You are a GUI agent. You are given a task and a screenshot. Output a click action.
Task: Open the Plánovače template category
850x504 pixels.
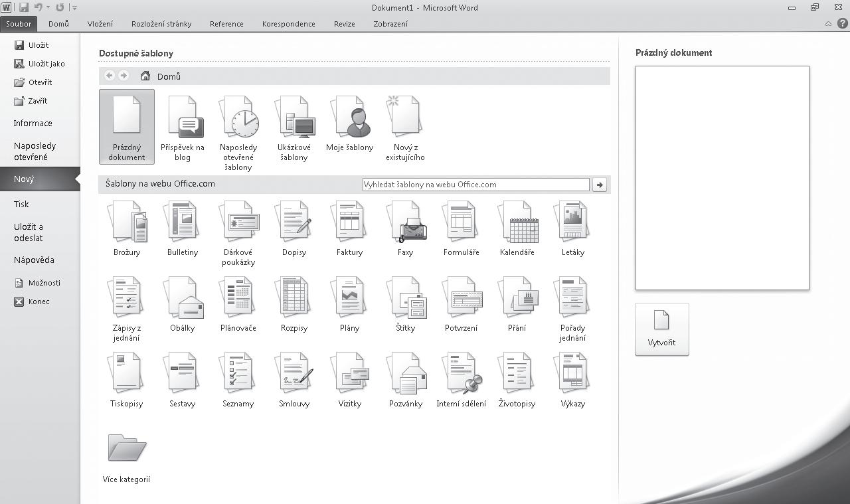[x=238, y=304]
